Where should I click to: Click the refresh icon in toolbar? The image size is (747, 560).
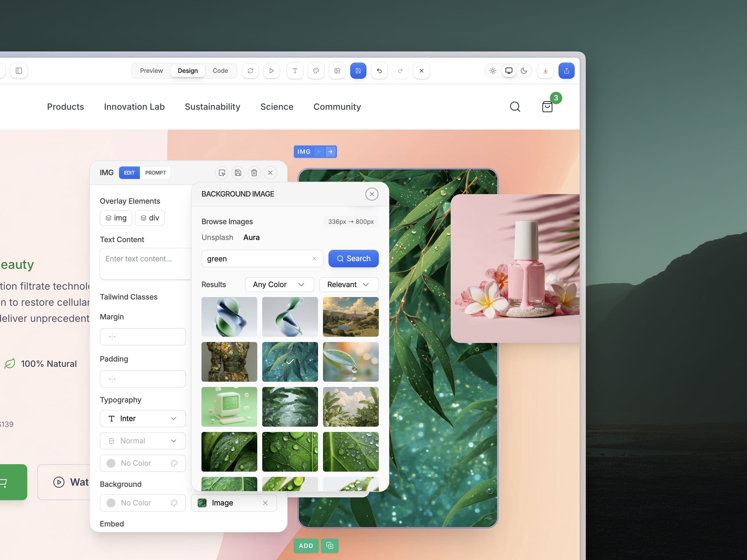tap(250, 71)
